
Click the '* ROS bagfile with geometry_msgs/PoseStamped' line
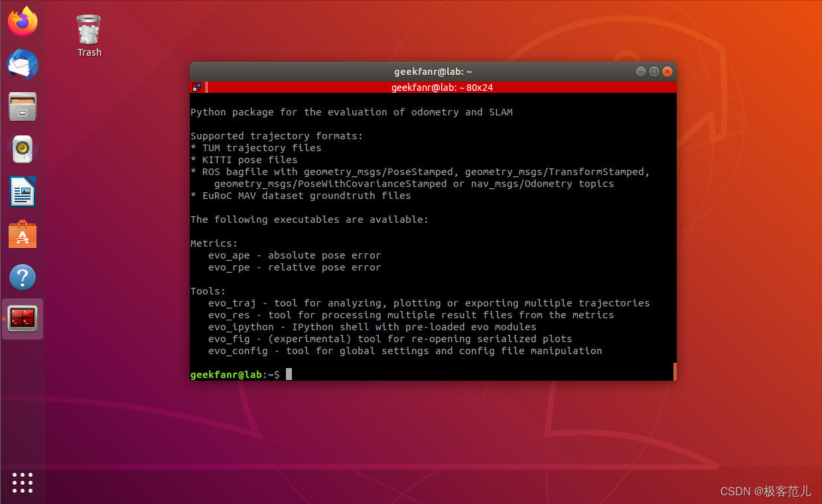click(x=420, y=172)
